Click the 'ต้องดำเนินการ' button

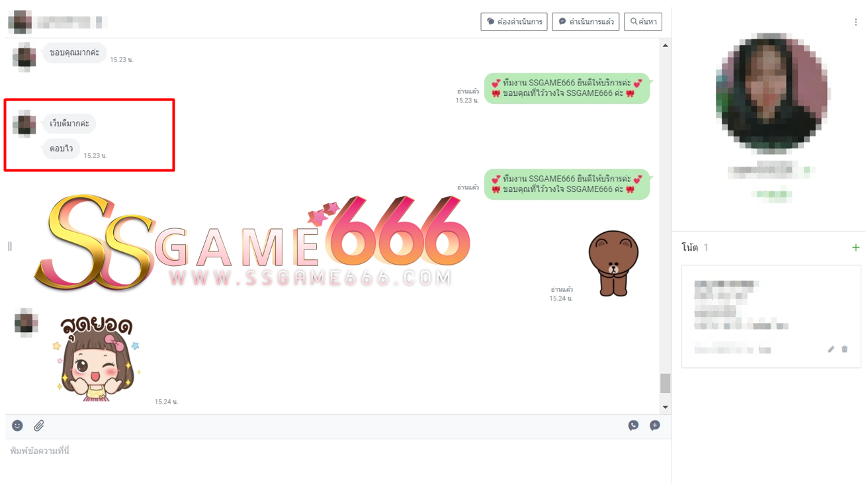click(x=514, y=22)
